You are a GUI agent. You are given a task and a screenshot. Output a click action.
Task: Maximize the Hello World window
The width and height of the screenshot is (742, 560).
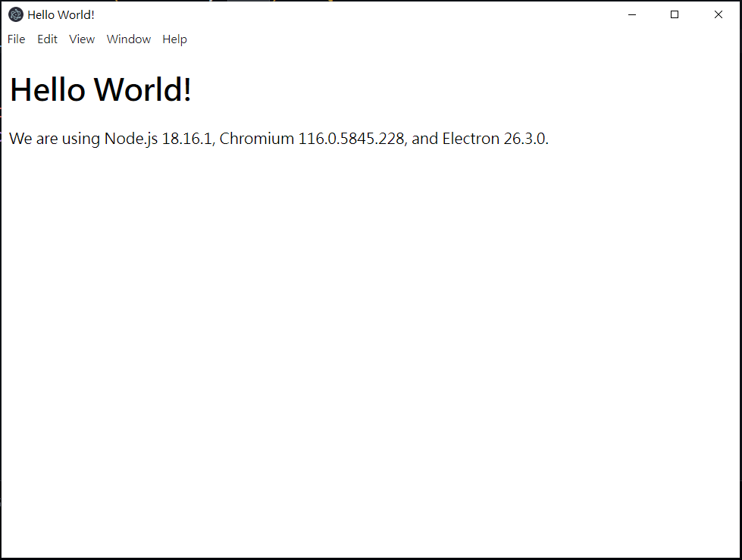tap(675, 14)
